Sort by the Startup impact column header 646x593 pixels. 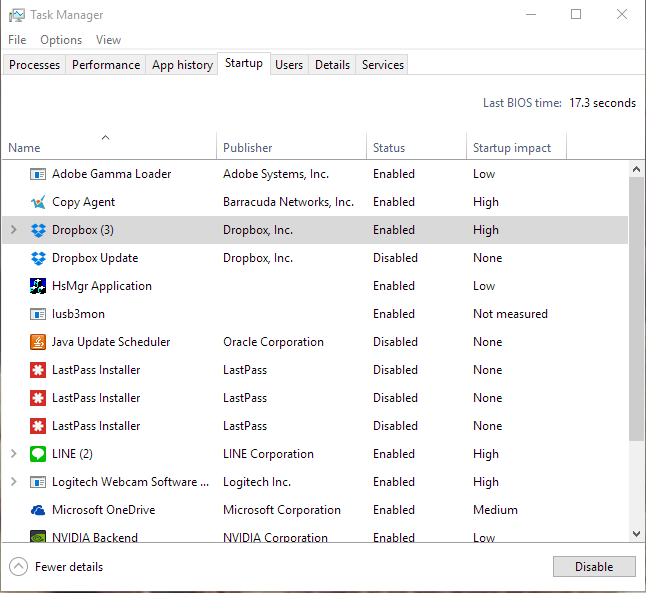tap(516, 146)
